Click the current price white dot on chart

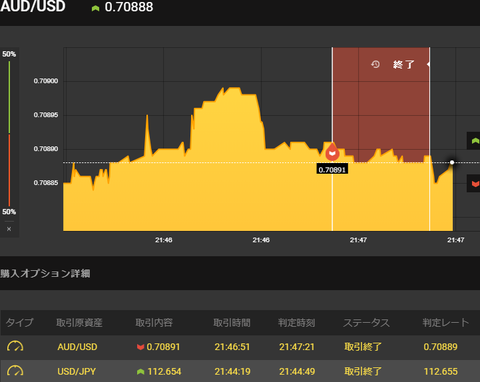452,162
